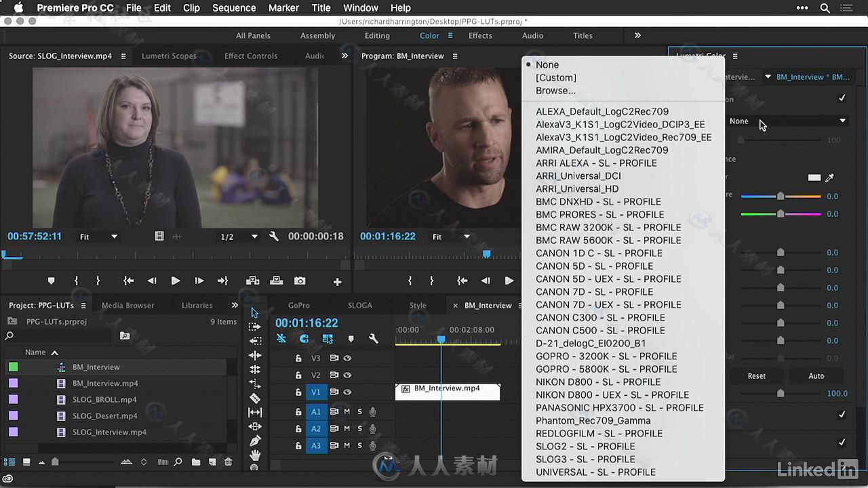The image size is (868, 488).
Task: Open Lumetri clip selector triangle
Action: coord(768,77)
